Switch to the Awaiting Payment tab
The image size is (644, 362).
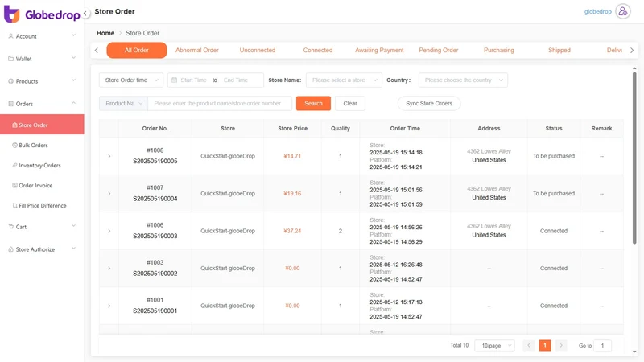[379, 50]
